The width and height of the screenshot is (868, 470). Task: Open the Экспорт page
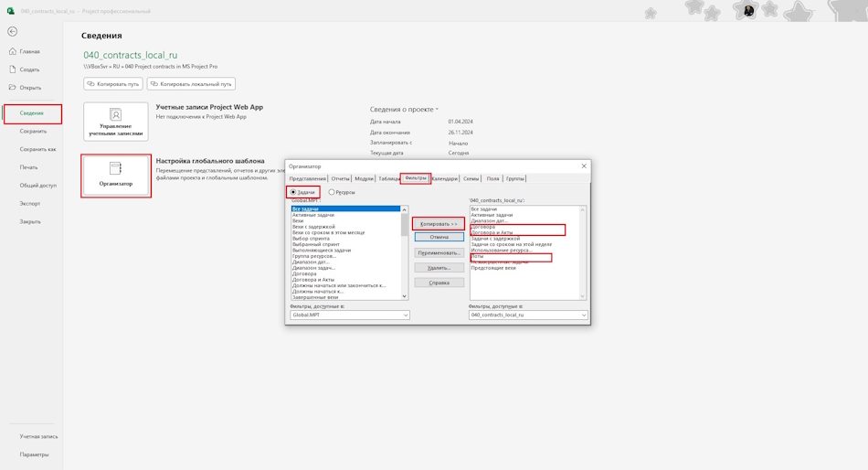click(30, 203)
